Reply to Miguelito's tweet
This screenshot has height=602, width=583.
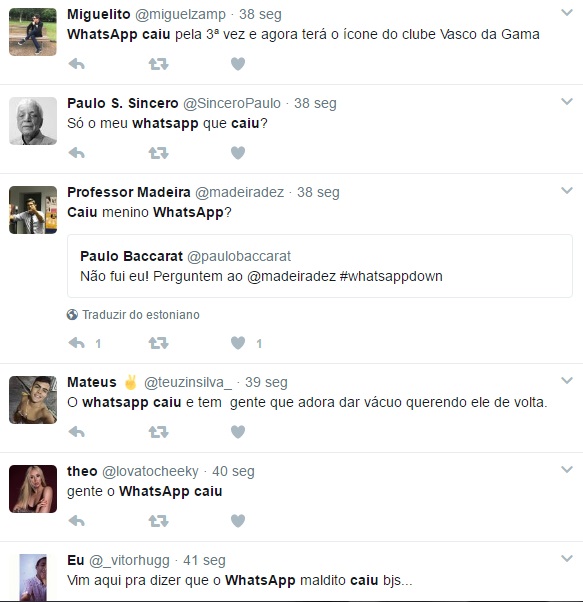coord(77,64)
